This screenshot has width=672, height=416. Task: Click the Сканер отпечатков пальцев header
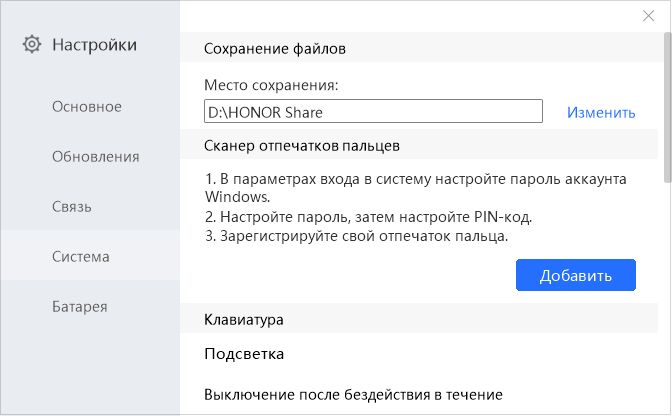302,145
